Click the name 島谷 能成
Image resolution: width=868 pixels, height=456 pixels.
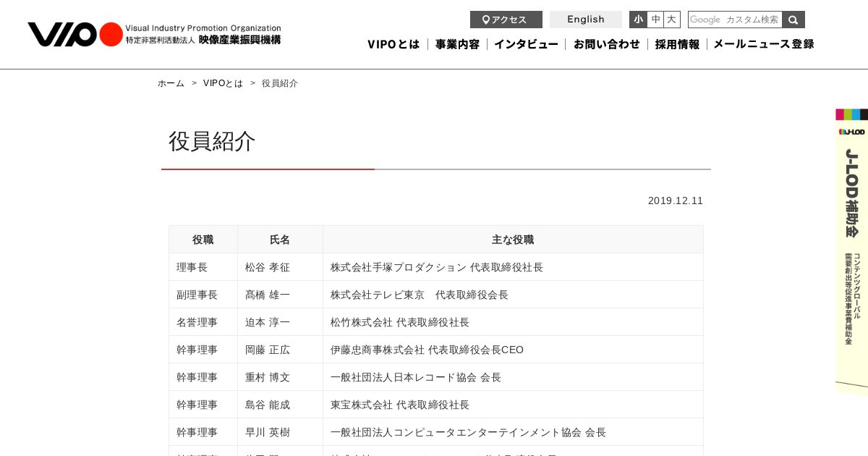coord(268,405)
